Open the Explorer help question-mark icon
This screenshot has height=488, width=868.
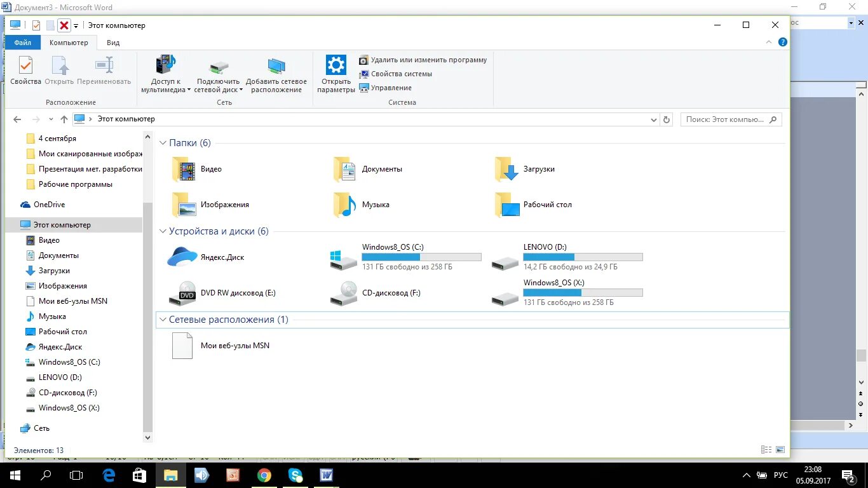coord(783,42)
